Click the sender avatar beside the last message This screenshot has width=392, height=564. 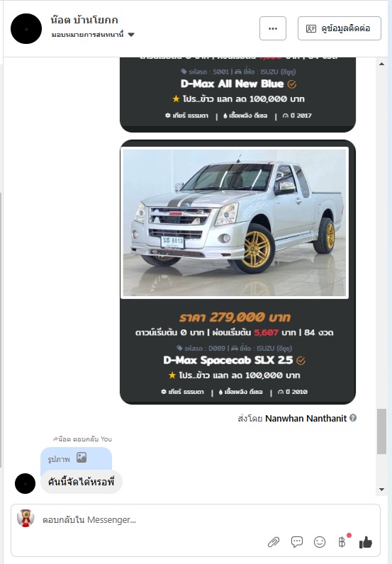[26, 483]
